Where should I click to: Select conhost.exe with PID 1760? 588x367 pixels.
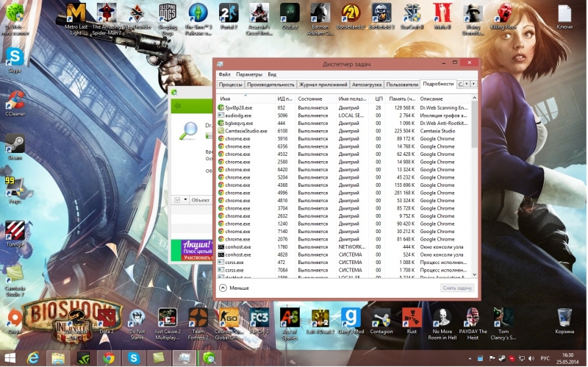(x=343, y=247)
